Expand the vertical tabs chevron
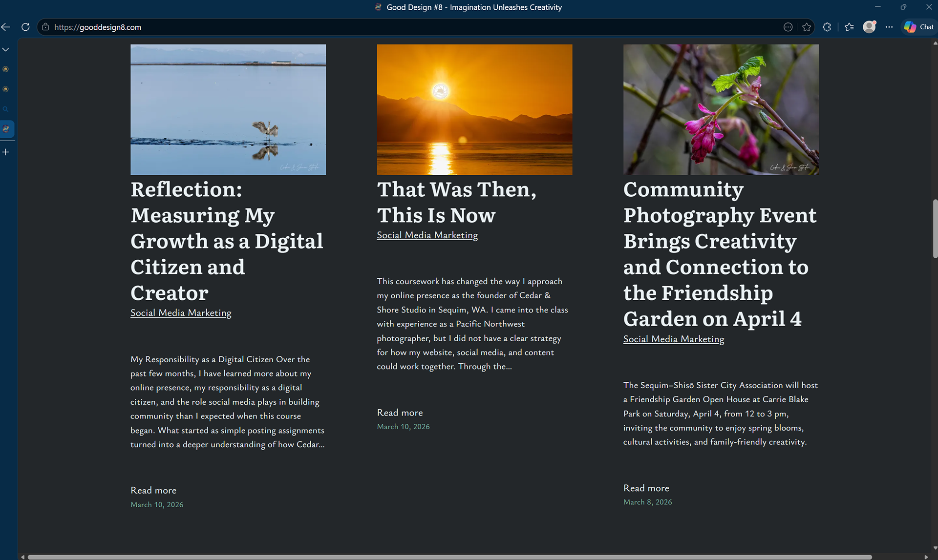Image resolution: width=938 pixels, height=560 pixels. click(6, 49)
